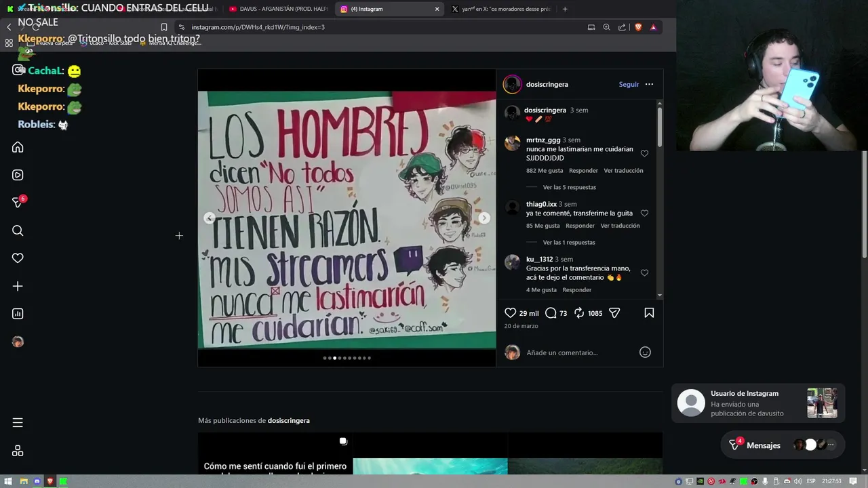Screen dimensions: 868x488
Task: Open the Mensajes floating button
Action: [783, 445]
